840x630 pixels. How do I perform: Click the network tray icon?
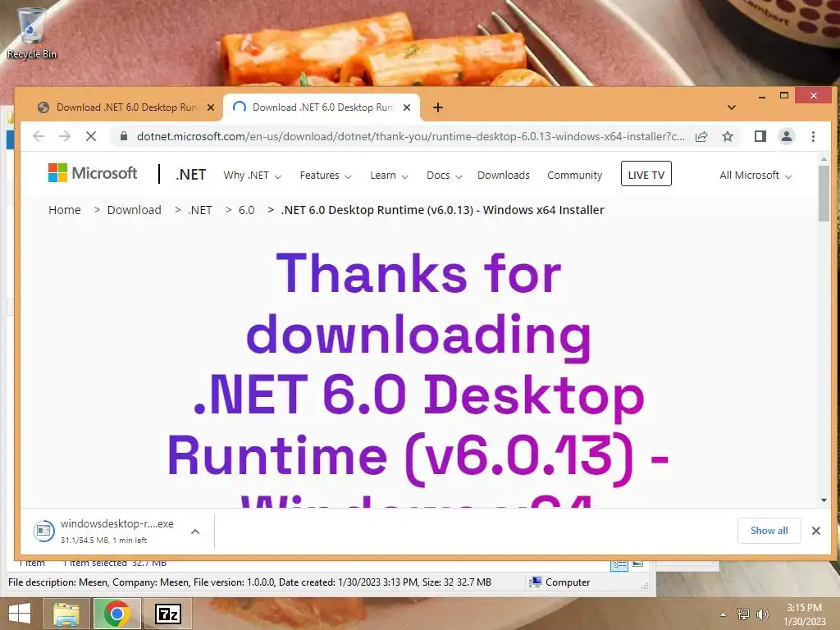743,614
